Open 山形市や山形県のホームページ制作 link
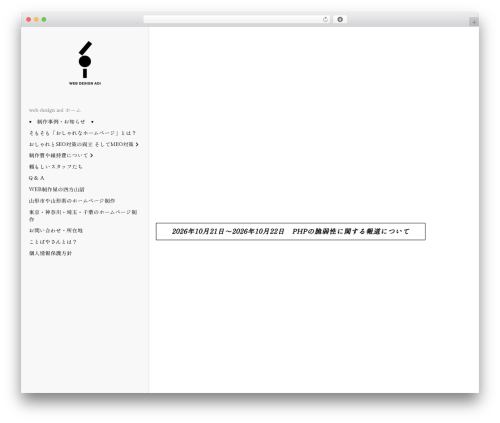This screenshot has height=423, width=500. point(72,201)
